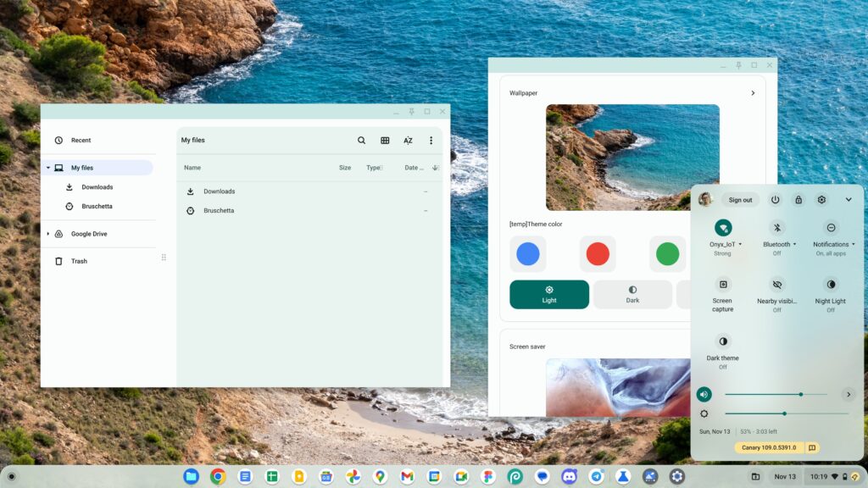Enable Nearby visibility
This screenshot has height=488, width=868.
[x=776, y=286]
